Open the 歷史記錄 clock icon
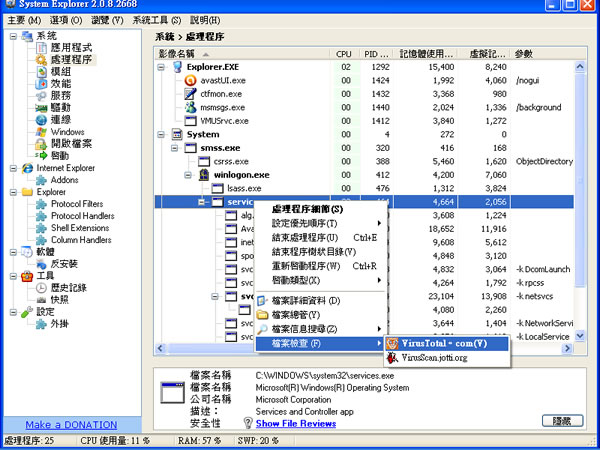The image size is (600, 450). pyautogui.click(x=41, y=288)
